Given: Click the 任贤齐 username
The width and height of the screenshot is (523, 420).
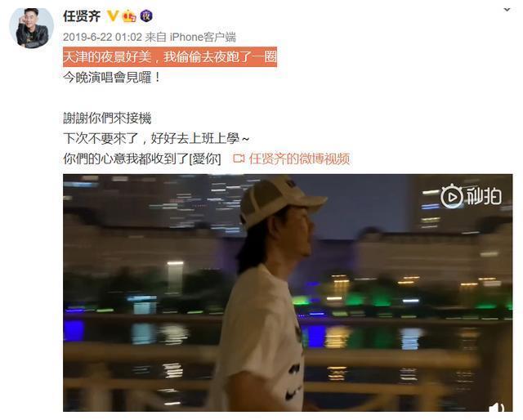Looking at the screenshot, I should (82, 16).
